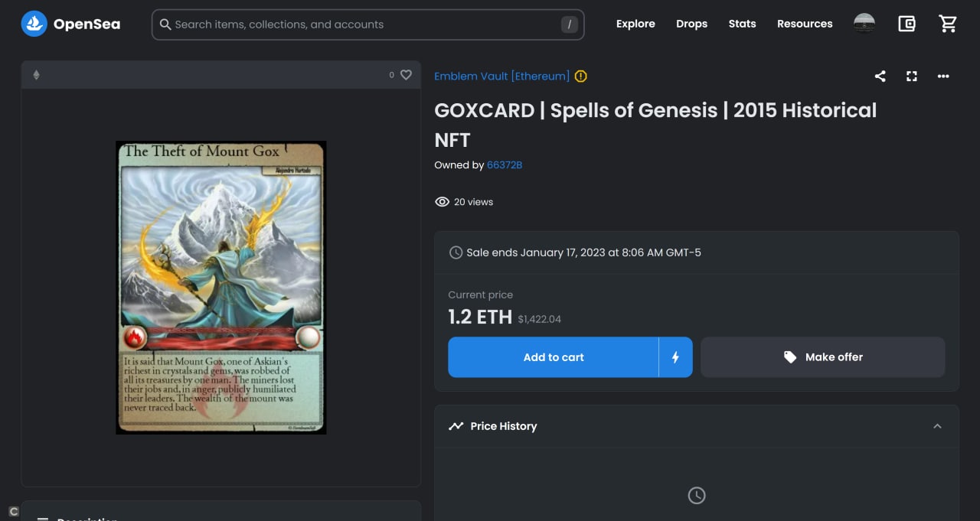Open the Resources menu

pyautogui.click(x=805, y=24)
